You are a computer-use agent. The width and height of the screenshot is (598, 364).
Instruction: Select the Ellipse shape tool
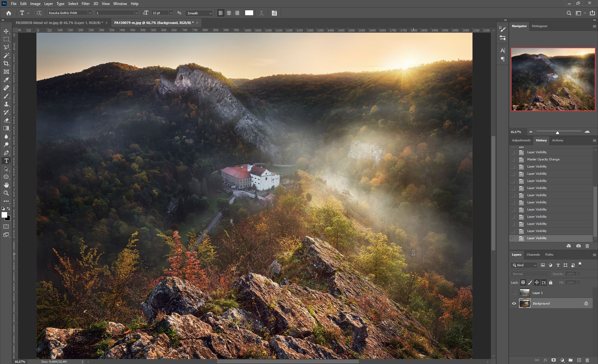click(x=6, y=177)
